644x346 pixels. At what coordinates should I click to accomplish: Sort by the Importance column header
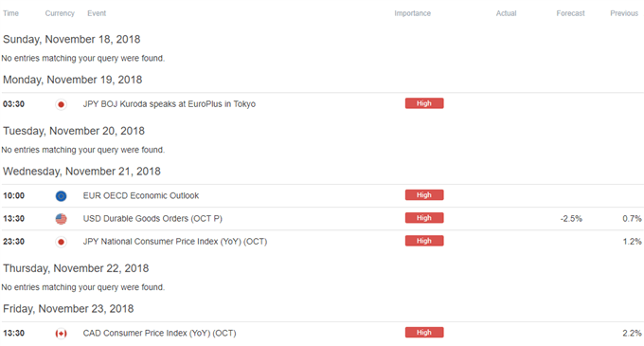(x=412, y=13)
